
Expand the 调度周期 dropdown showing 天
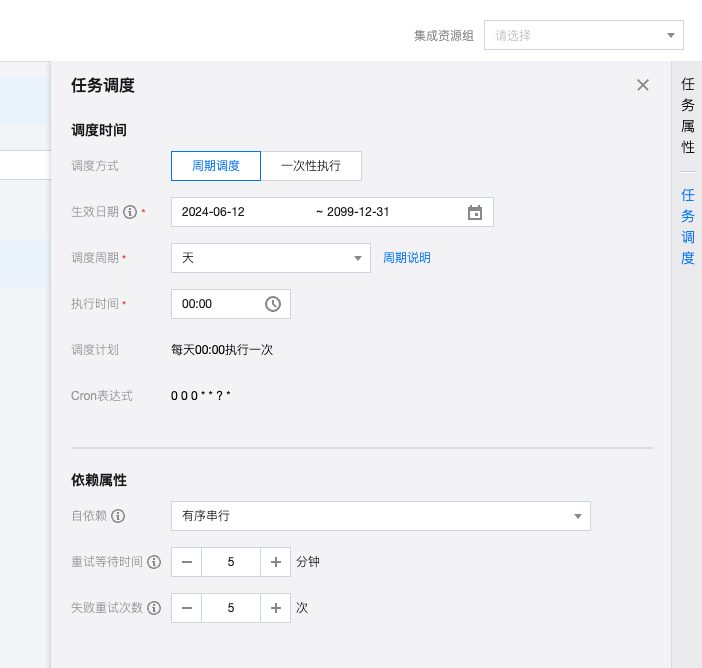(x=270, y=258)
